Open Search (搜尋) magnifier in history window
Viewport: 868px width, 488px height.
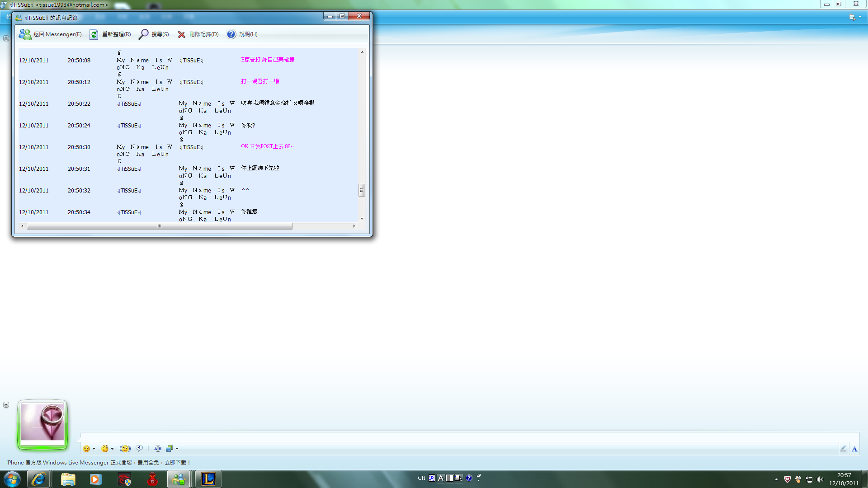[143, 34]
